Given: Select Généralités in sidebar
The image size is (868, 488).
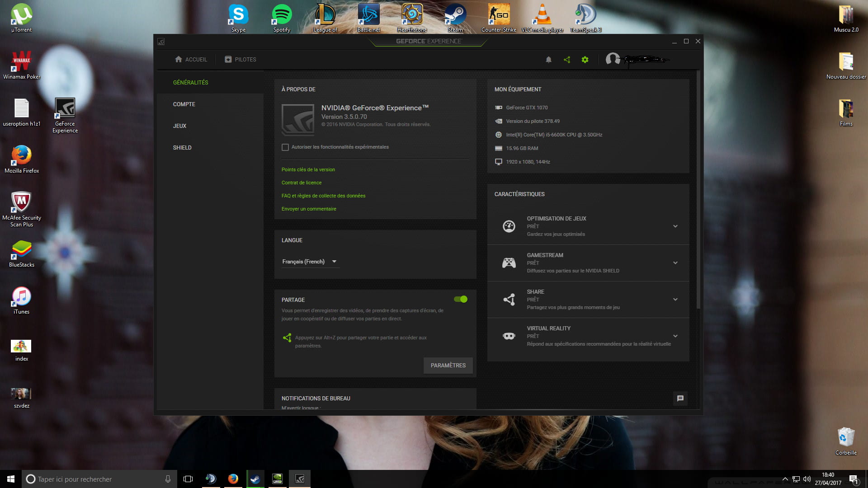Looking at the screenshot, I should [x=210, y=83].
